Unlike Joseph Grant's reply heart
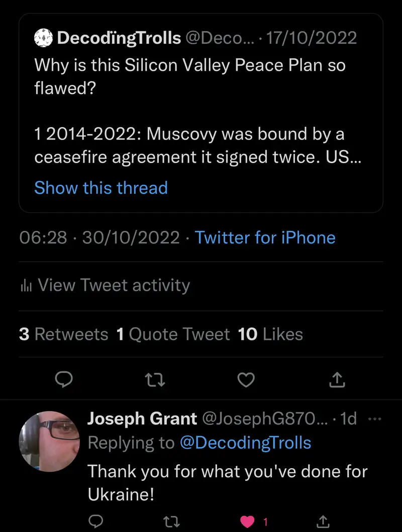This screenshot has height=532, width=402. point(248,522)
